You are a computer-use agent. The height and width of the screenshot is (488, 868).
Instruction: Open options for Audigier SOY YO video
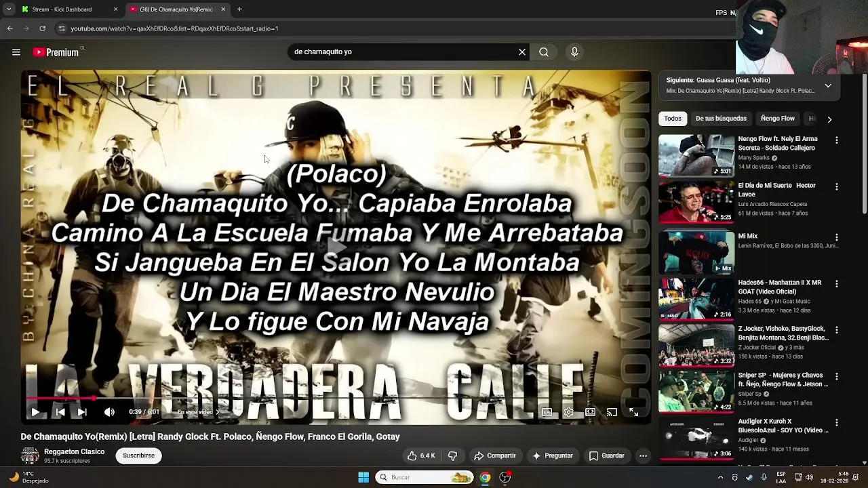[836, 422]
